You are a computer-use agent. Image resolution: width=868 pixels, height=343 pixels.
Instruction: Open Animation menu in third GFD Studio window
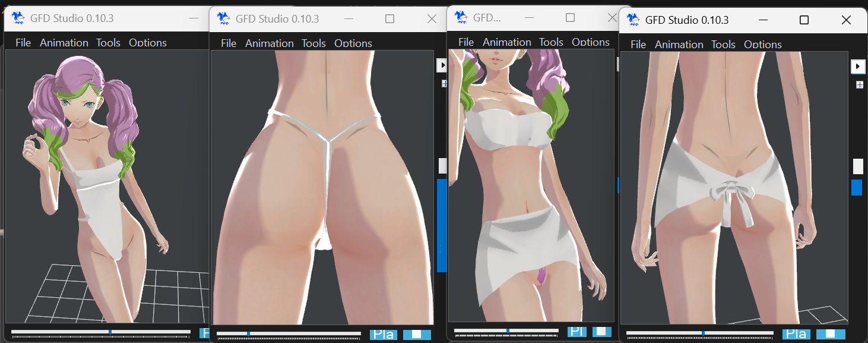tap(507, 42)
